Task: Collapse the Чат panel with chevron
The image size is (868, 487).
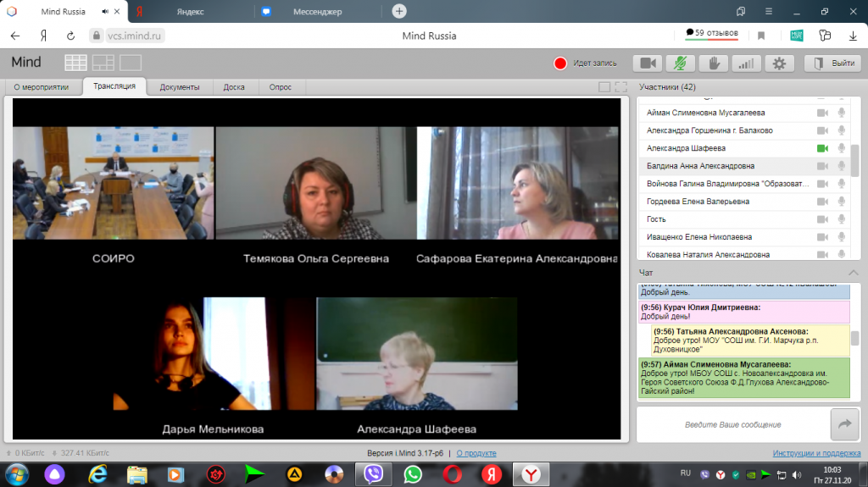Action: tap(853, 272)
